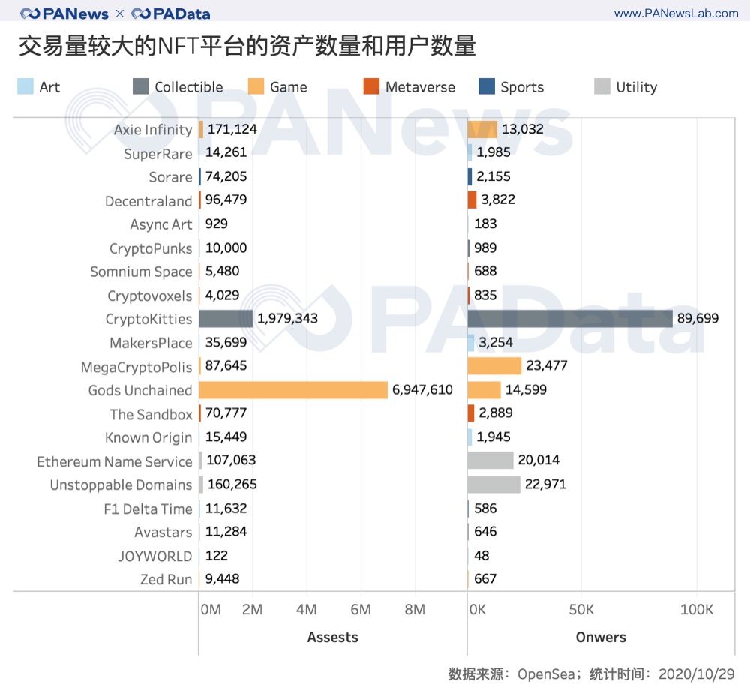Click the Ethereum Name Service owners bar

point(490,461)
